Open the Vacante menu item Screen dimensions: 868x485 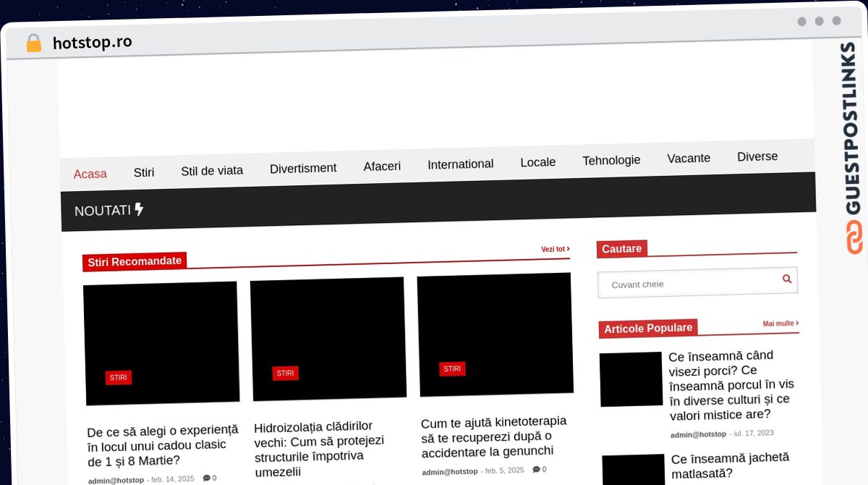click(x=689, y=158)
